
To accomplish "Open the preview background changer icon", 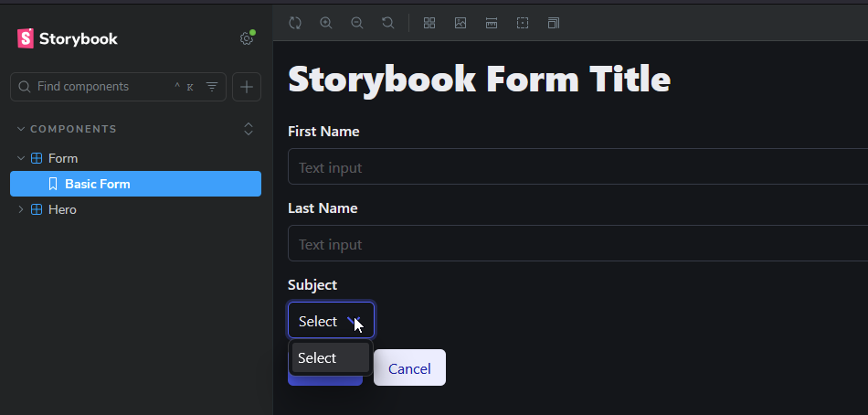I will pos(460,23).
